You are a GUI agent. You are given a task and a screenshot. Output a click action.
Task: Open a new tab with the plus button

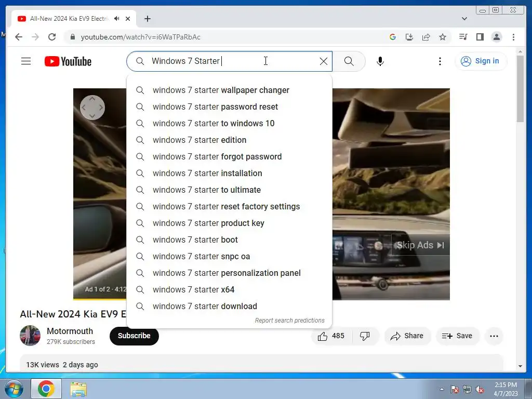(x=147, y=19)
